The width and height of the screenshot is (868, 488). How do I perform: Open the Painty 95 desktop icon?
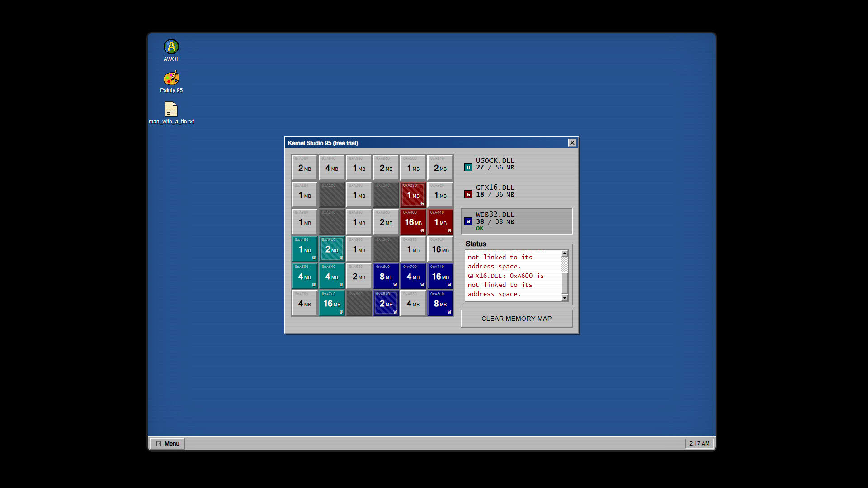(171, 81)
